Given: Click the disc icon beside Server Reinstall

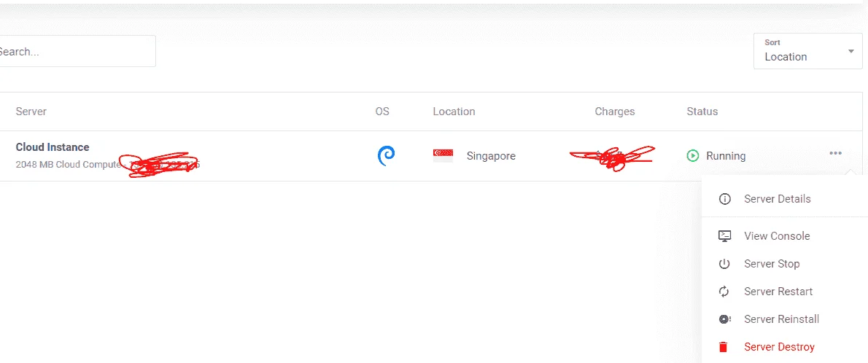Looking at the screenshot, I should 724,319.
